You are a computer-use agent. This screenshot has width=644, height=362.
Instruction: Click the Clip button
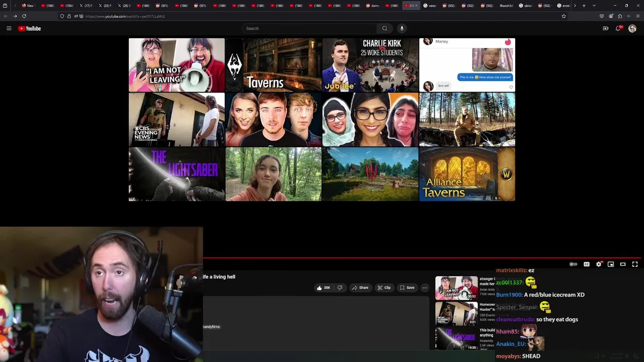point(384,288)
